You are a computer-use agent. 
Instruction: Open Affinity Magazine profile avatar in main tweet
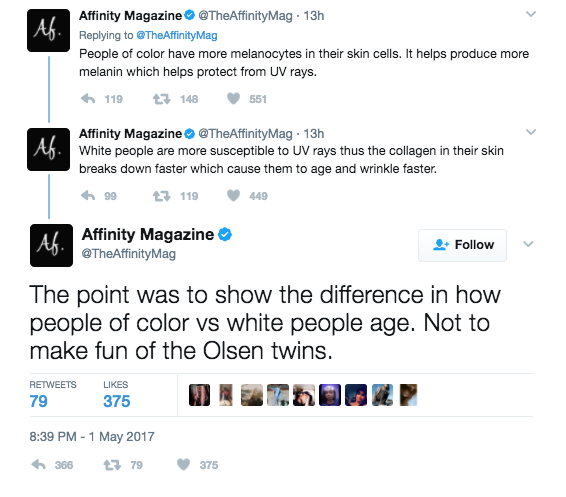[51, 245]
